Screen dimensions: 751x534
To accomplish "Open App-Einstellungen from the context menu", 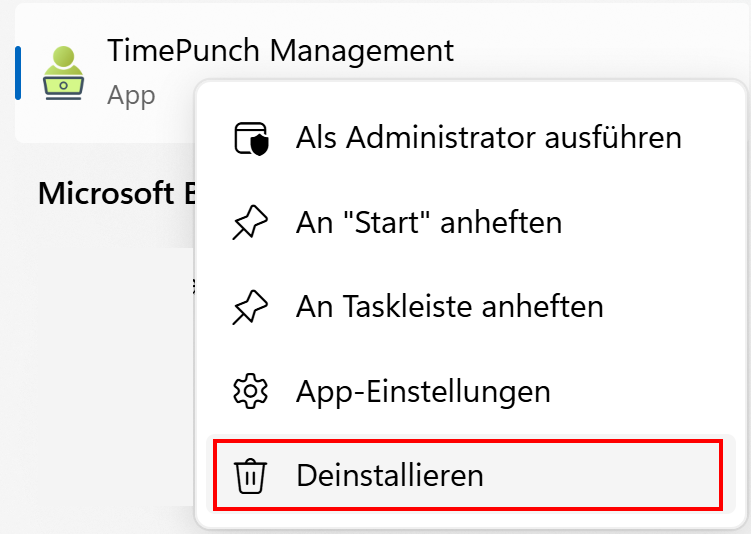I will (423, 391).
